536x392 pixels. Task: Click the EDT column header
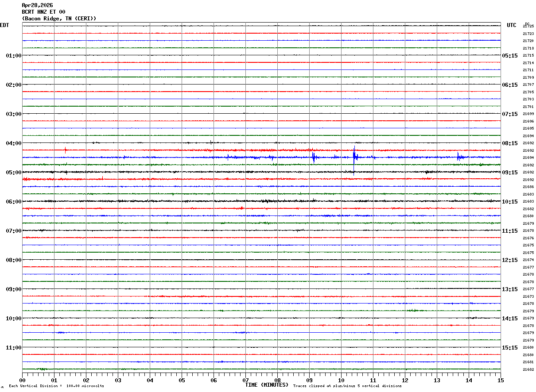tap(4, 25)
